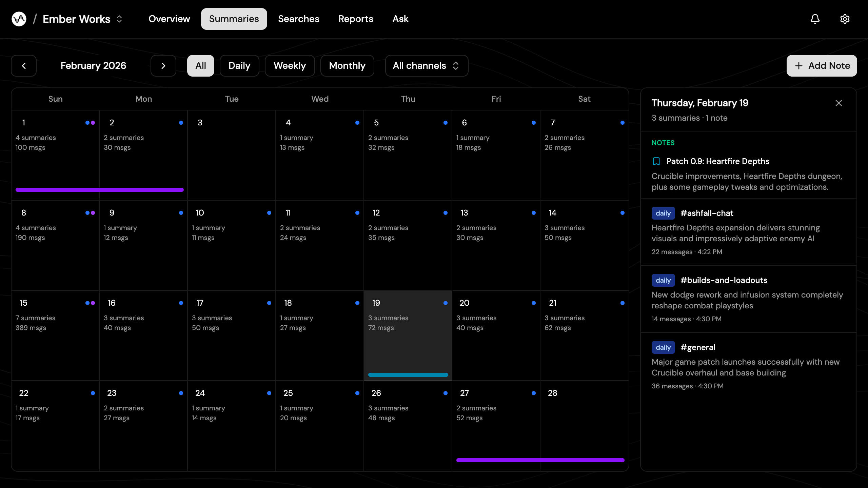Open the settings gear icon
The image size is (868, 488).
click(x=845, y=19)
